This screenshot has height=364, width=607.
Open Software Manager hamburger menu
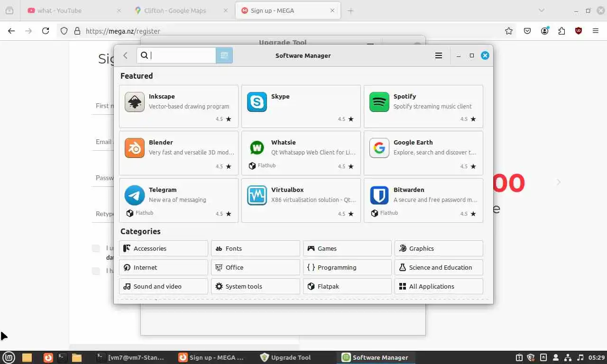point(439,55)
